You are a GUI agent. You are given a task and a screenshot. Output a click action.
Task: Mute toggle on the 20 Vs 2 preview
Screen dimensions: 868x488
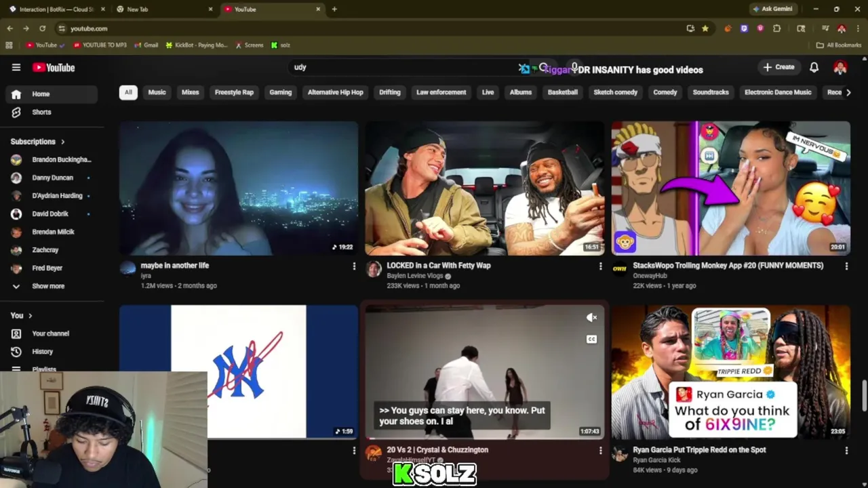click(x=591, y=317)
